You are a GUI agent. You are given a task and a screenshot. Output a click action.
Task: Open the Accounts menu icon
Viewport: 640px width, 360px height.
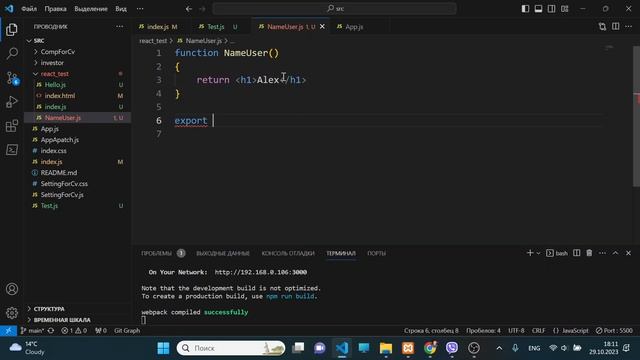click(x=12, y=289)
